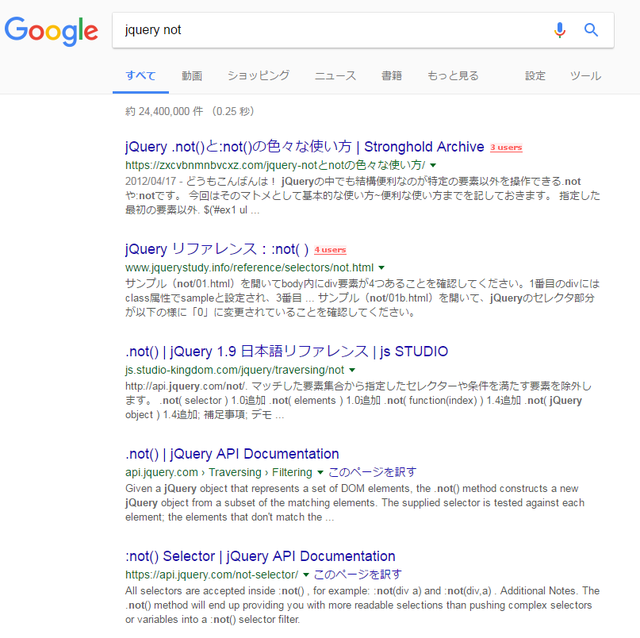Click the URL 'https://api.jquery.com/not-selector/'
This screenshot has height=638, width=640.
(211, 575)
